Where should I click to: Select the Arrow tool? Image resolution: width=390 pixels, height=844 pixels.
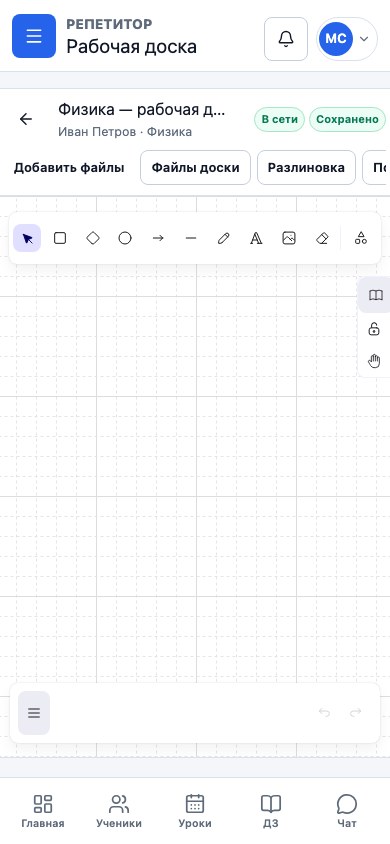tap(158, 238)
